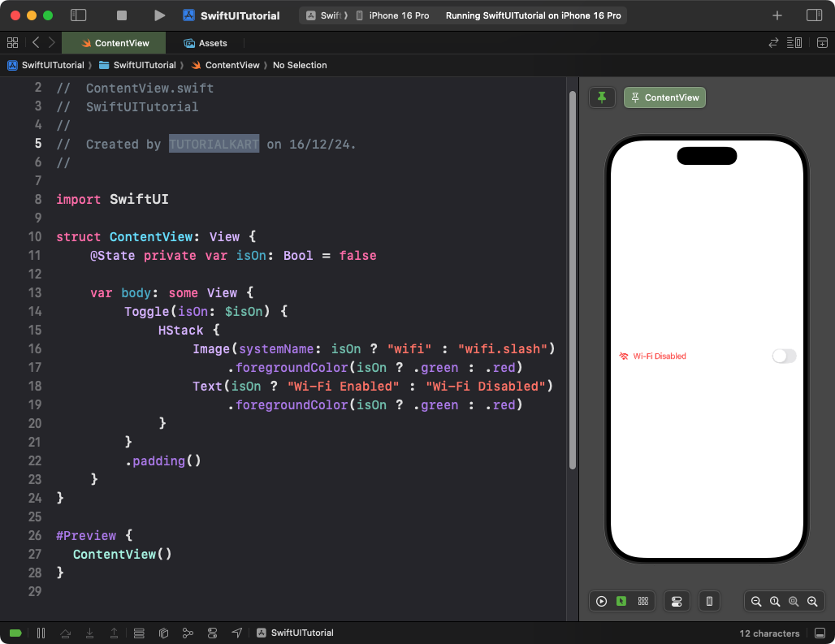Pin the ContentView preview

[x=602, y=97]
